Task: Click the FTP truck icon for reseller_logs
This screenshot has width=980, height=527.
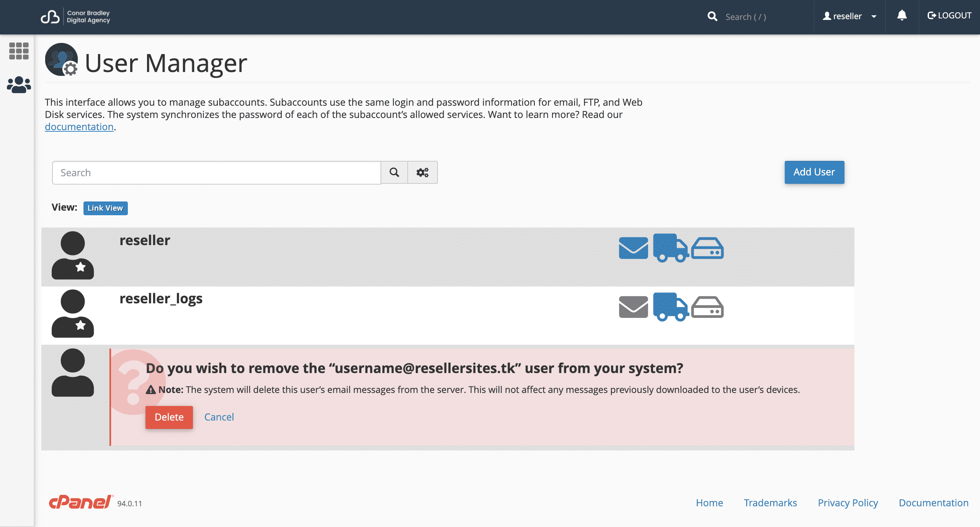Action: [671, 307]
